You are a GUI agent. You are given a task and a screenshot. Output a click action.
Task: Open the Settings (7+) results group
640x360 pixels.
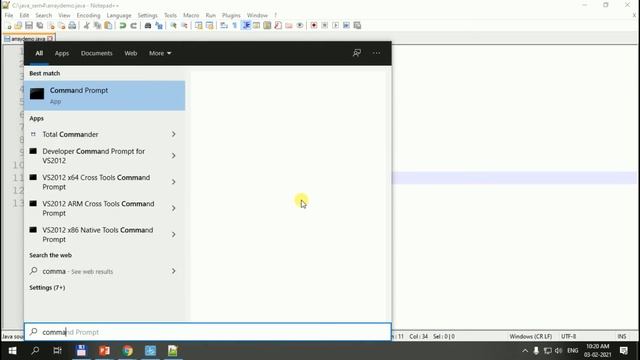pos(47,287)
